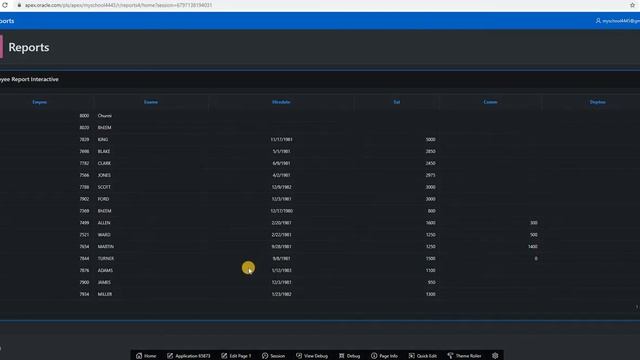Image resolution: width=640 pixels, height=360 pixels.
Task: Select employee name cell MILLER
Action: point(104,294)
